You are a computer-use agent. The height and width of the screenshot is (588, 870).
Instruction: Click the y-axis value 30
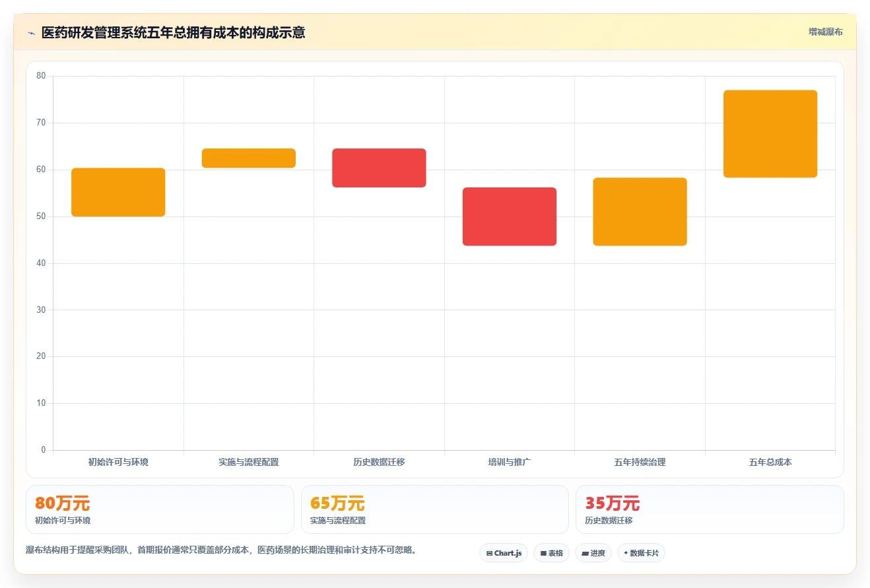[x=41, y=310]
